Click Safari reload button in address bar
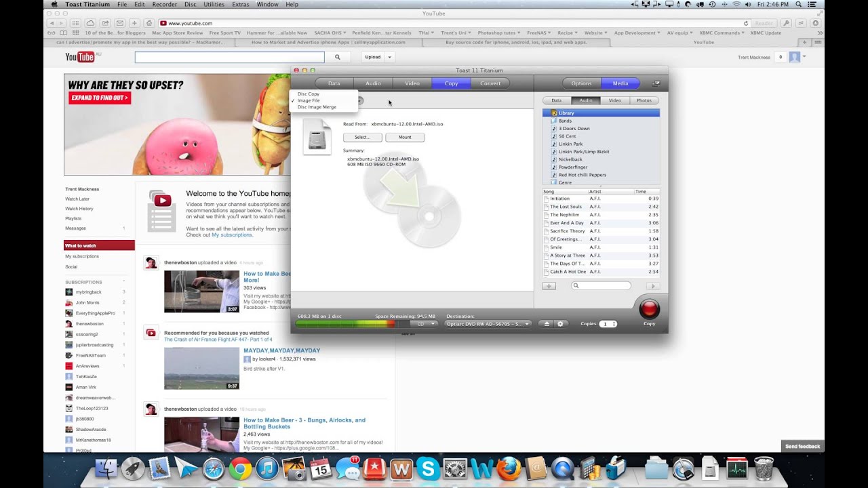Image resolution: width=868 pixels, height=488 pixels. [x=746, y=23]
